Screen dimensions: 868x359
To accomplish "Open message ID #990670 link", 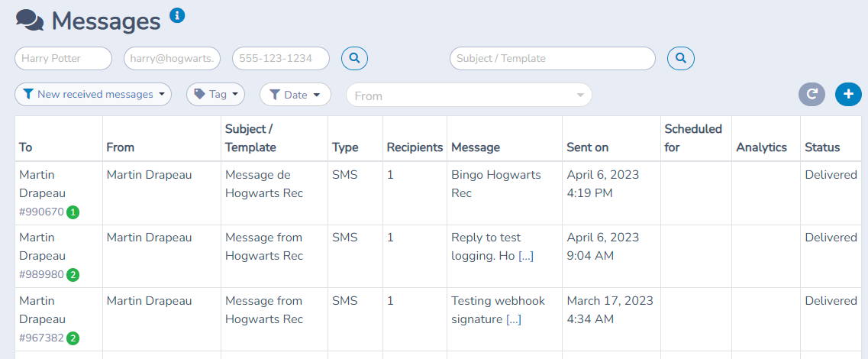I will pyautogui.click(x=41, y=212).
